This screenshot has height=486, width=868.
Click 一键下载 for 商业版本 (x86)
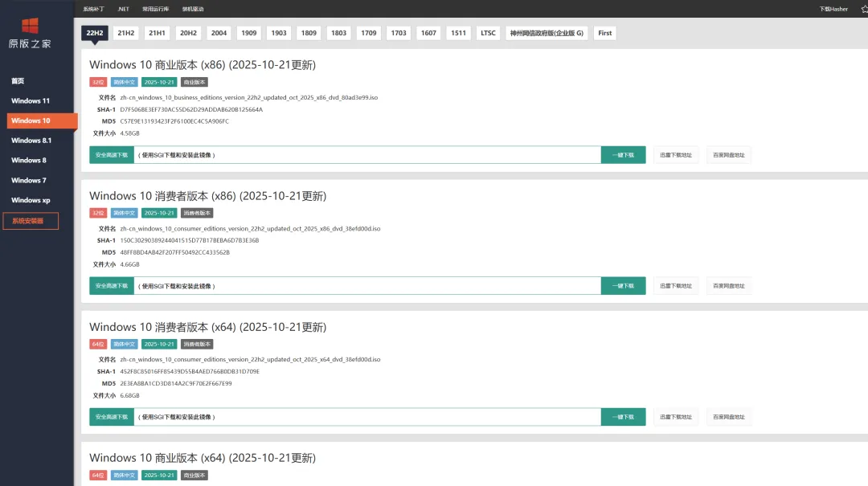(x=624, y=155)
